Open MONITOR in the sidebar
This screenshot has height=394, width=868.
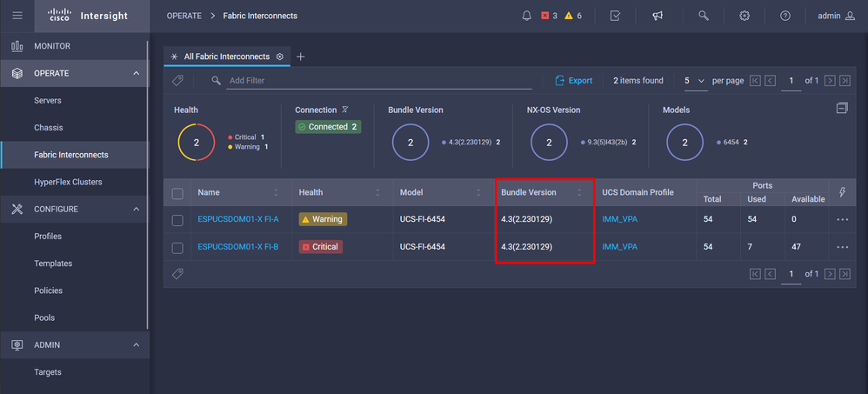tap(74, 46)
